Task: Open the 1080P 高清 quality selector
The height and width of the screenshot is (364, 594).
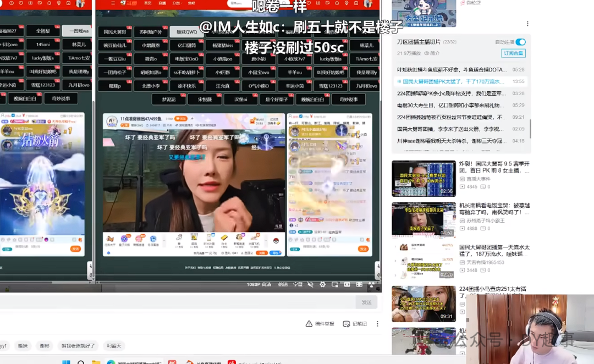Action: pyautogui.click(x=258, y=284)
